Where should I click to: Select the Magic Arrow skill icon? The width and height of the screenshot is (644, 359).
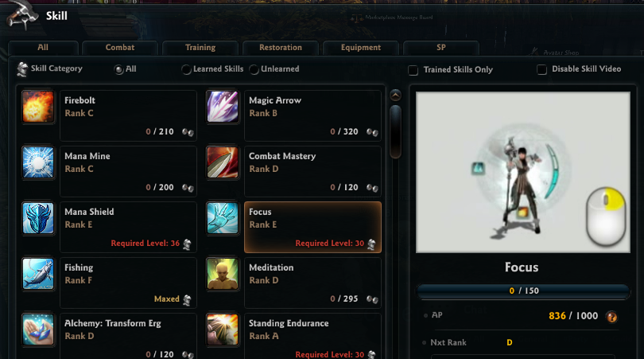(x=222, y=107)
